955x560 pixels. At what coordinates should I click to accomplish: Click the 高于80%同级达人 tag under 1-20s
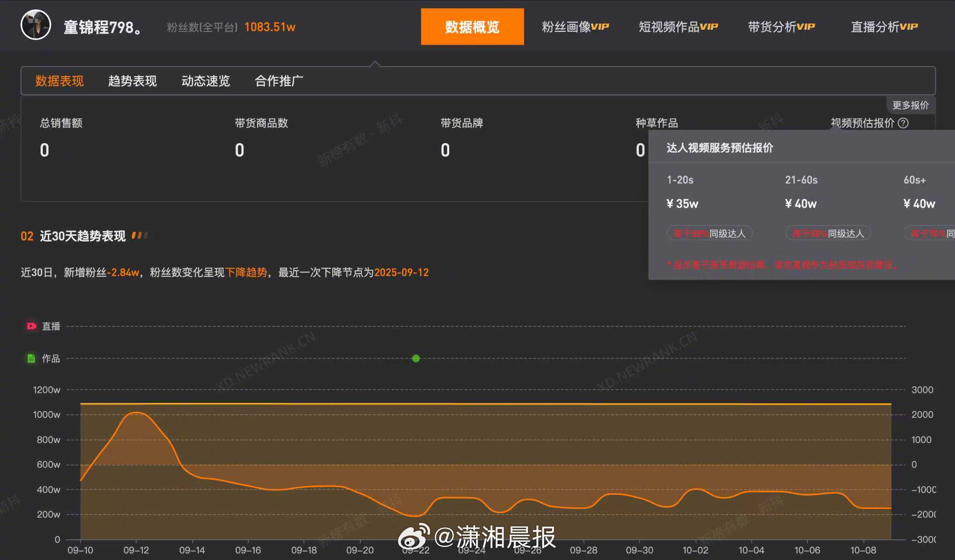tap(709, 233)
